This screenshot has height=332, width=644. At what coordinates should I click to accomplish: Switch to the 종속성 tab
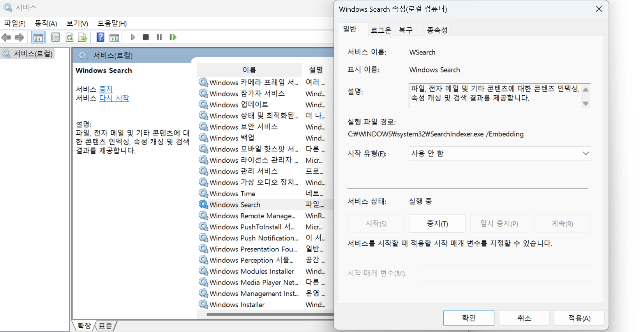[x=437, y=30]
